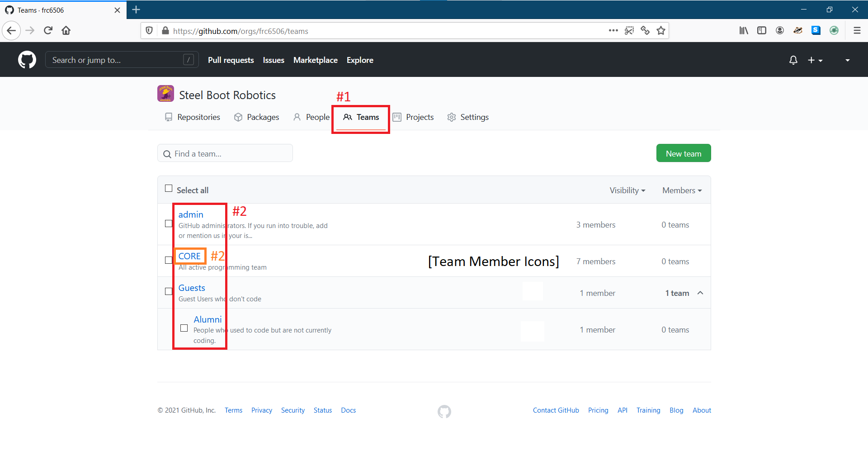Open Issues in header
868x466 pixels.
274,60
